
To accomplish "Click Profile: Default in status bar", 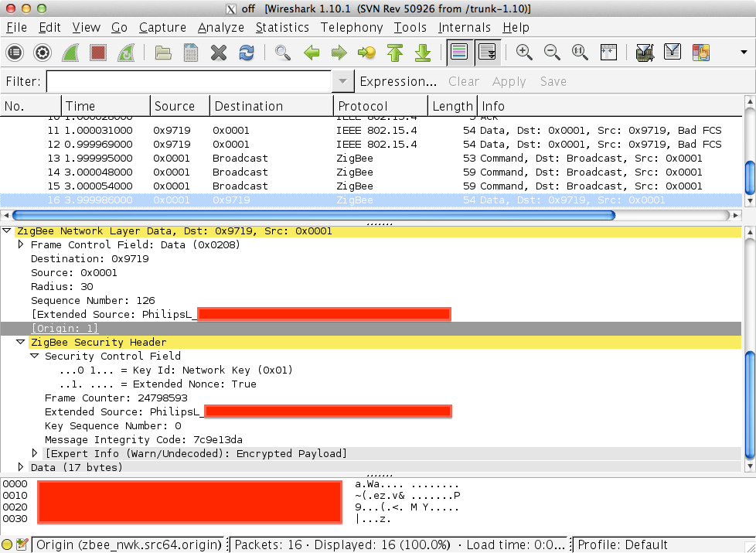I will tap(622, 545).
